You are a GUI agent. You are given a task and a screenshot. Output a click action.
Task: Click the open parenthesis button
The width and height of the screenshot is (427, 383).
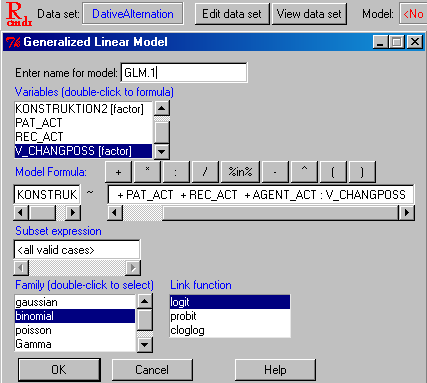(333, 172)
